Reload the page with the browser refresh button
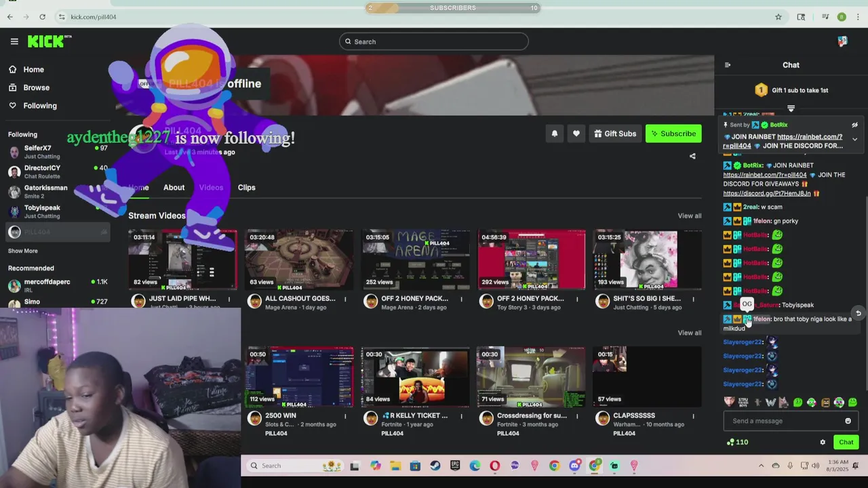868x488 pixels. tap(42, 17)
